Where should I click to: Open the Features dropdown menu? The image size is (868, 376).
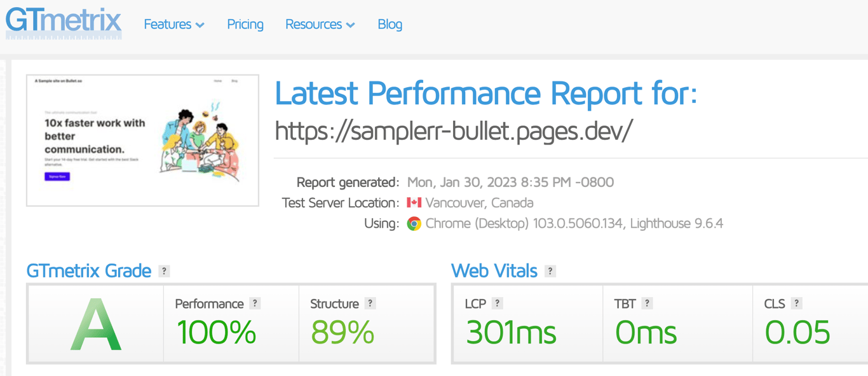tap(174, 24)
